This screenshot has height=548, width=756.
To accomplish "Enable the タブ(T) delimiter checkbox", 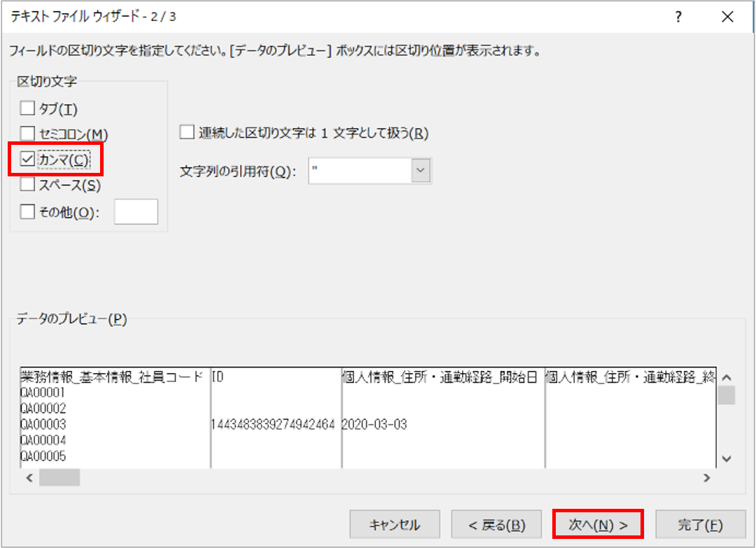I will pos(28,108).
